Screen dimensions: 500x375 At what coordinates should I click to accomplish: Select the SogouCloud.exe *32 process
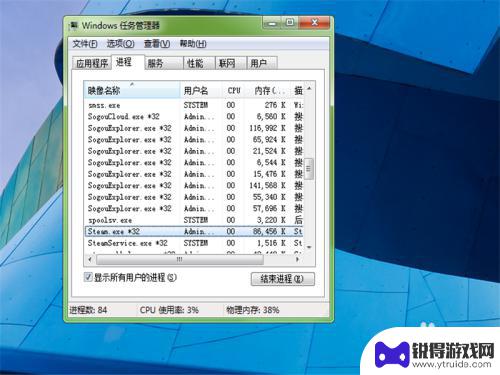194,117
